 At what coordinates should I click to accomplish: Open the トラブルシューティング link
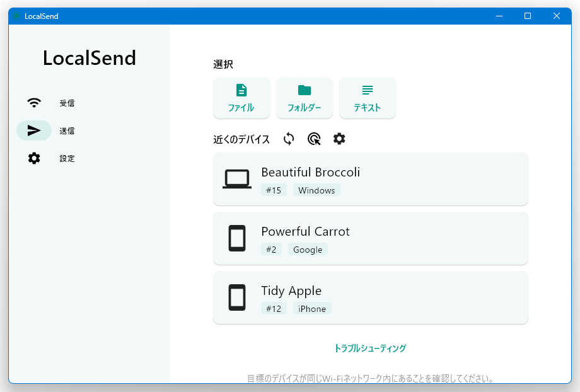[x=370, y=348]
